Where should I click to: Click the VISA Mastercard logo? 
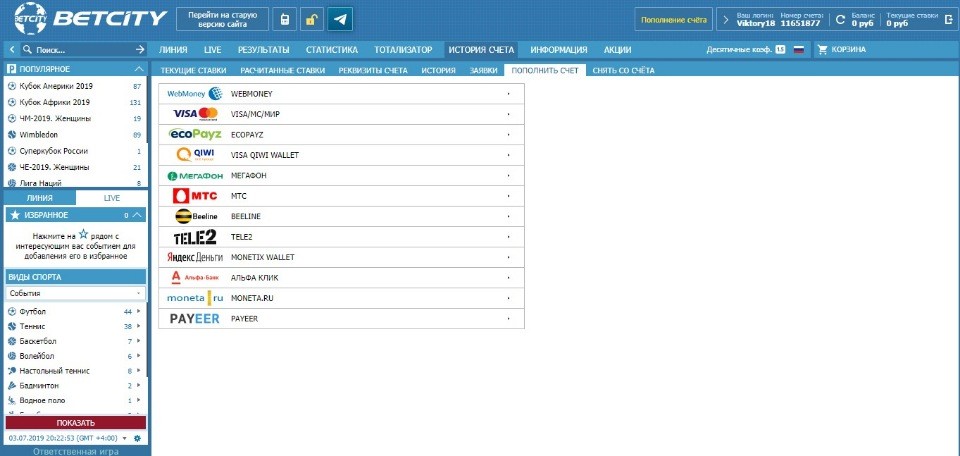(195, 114)
